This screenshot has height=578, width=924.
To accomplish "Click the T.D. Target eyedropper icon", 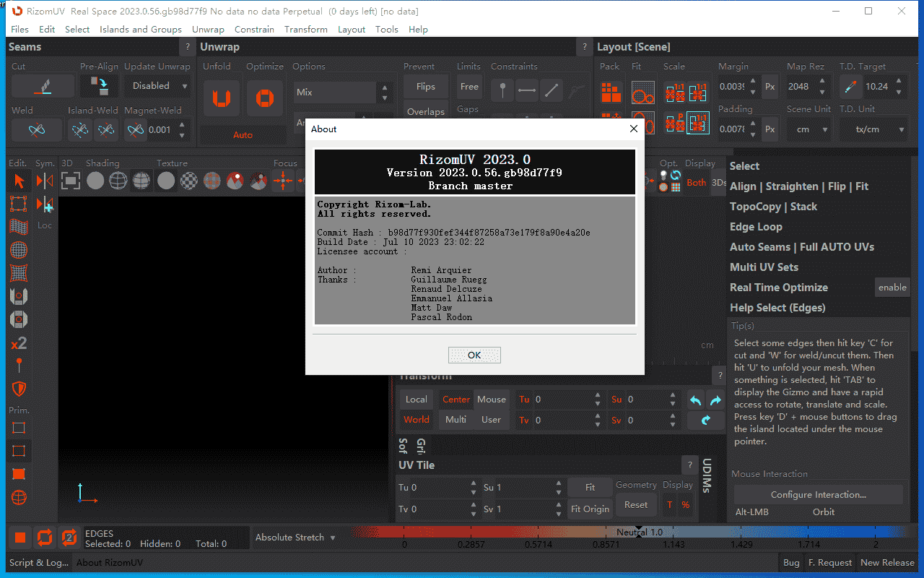I will 850,87.
